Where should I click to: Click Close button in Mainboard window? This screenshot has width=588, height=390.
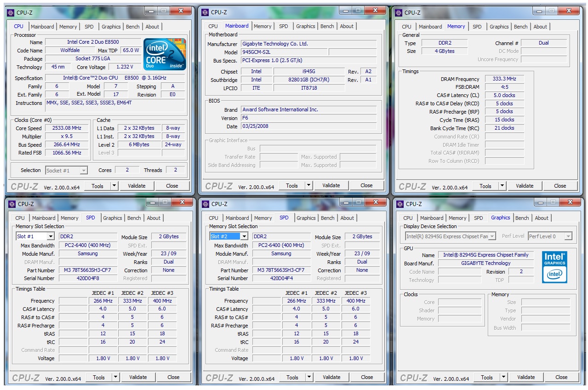[366, 185]
